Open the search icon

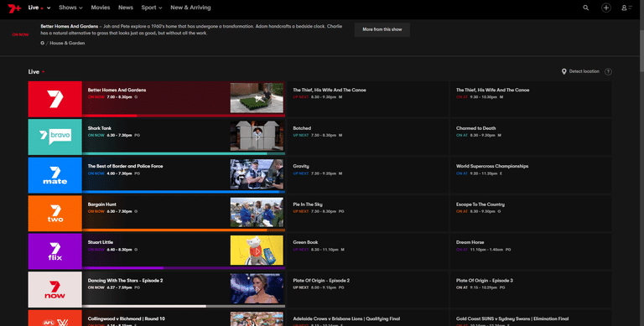click(x=585, y=8)
